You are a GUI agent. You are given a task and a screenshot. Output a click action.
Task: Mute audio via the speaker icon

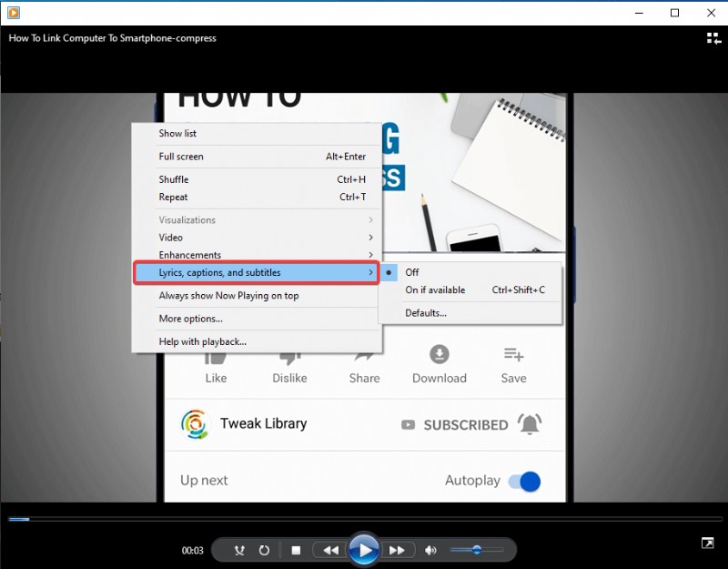tap(430, 550)
